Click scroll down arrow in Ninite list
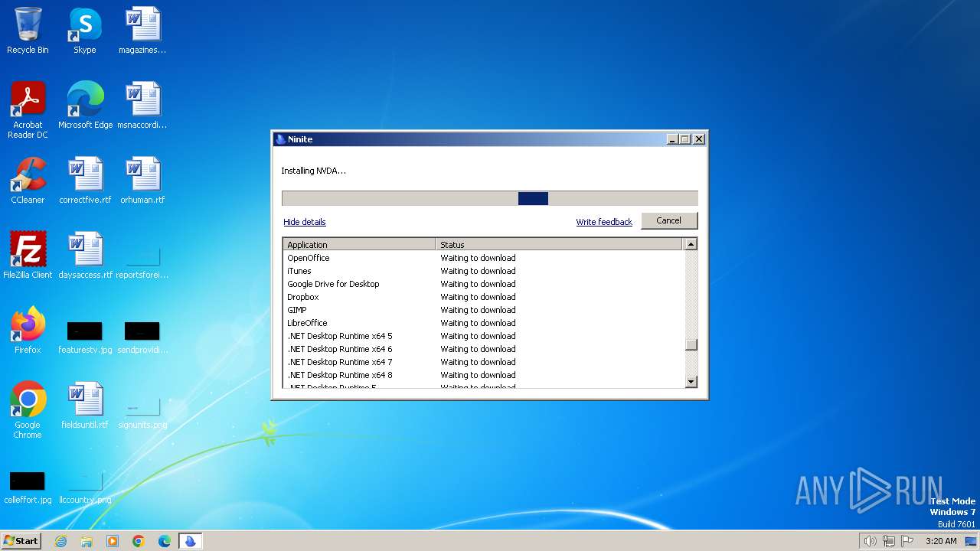980x551 pixels. [691, 381]
